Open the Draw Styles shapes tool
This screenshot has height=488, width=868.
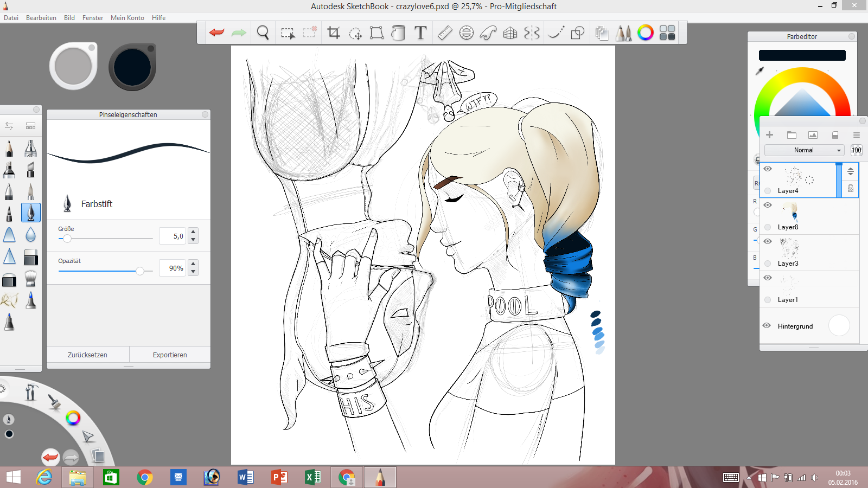pyautogui.click(x=578, y=33)
